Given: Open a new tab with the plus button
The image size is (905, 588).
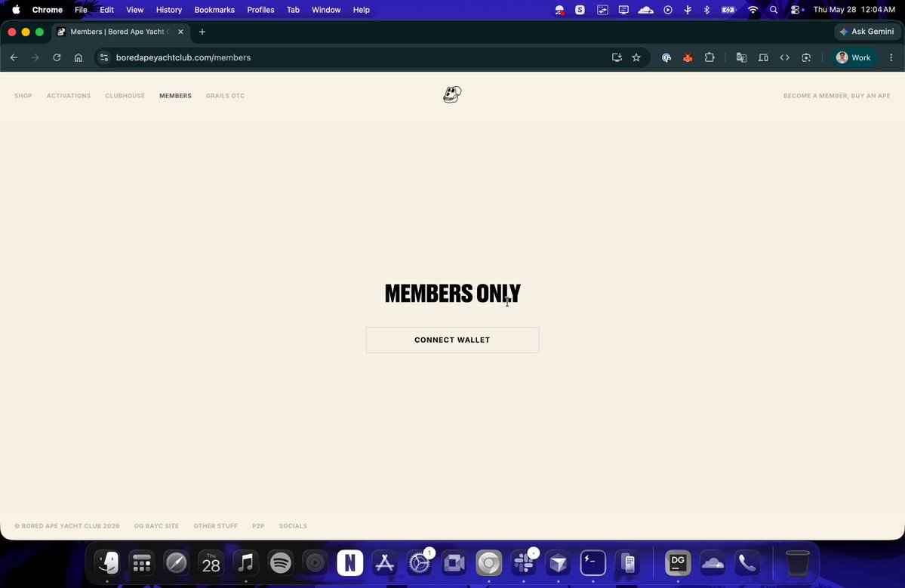Looking at the screenshot, I should pyautogui.click(x=202, y=32).
